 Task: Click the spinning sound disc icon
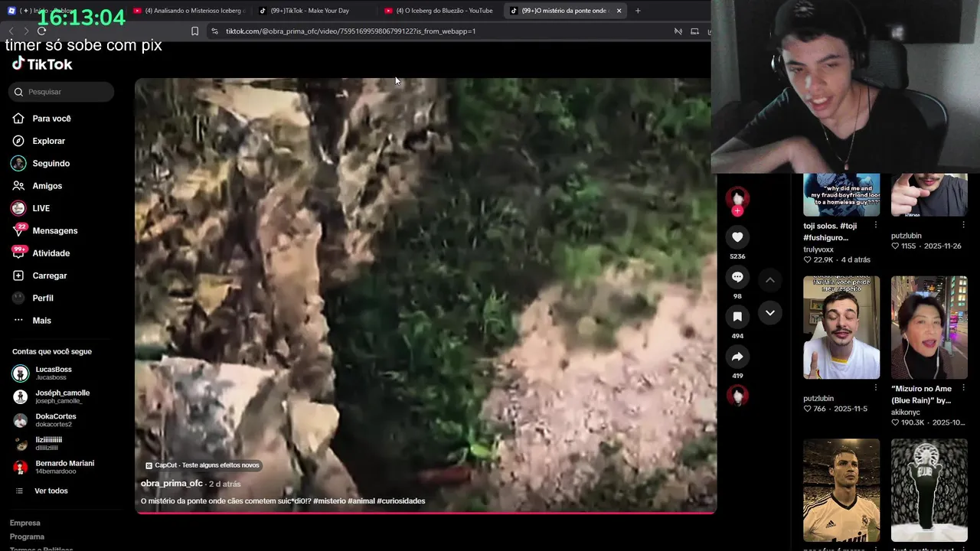tap(737, 395)
